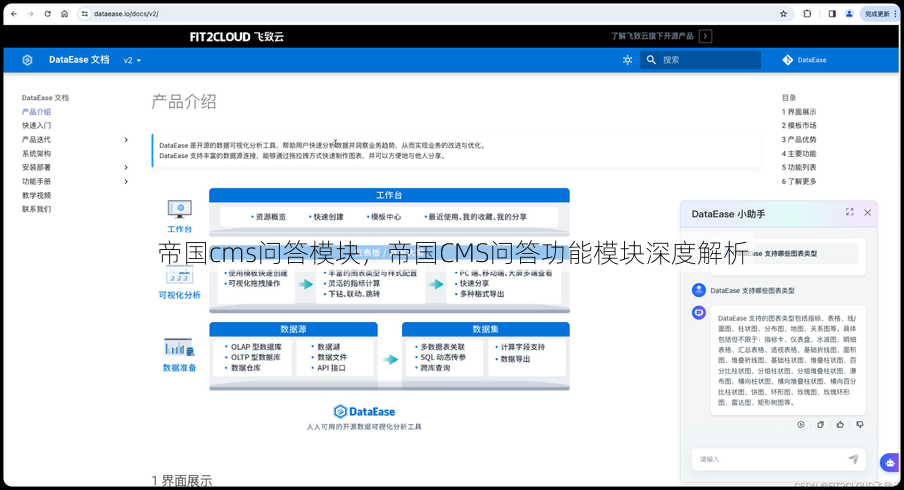Click the floating assistant robot button
This screenshot has width=904, height=490.
point(890,462)
